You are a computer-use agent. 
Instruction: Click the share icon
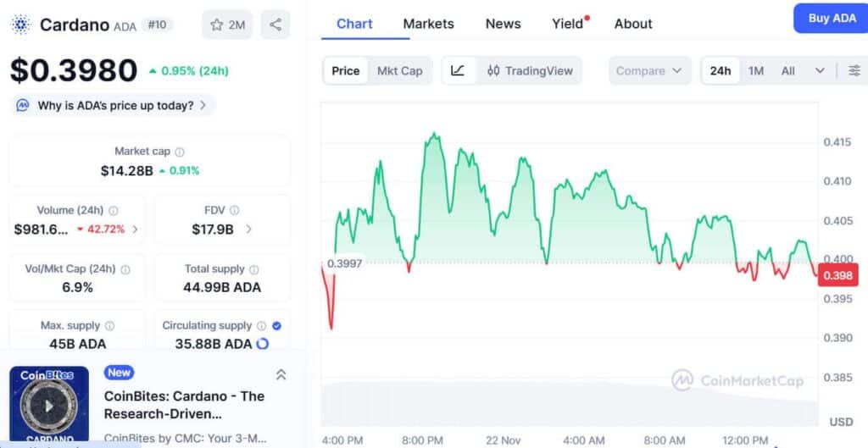(x=275, y=25)
